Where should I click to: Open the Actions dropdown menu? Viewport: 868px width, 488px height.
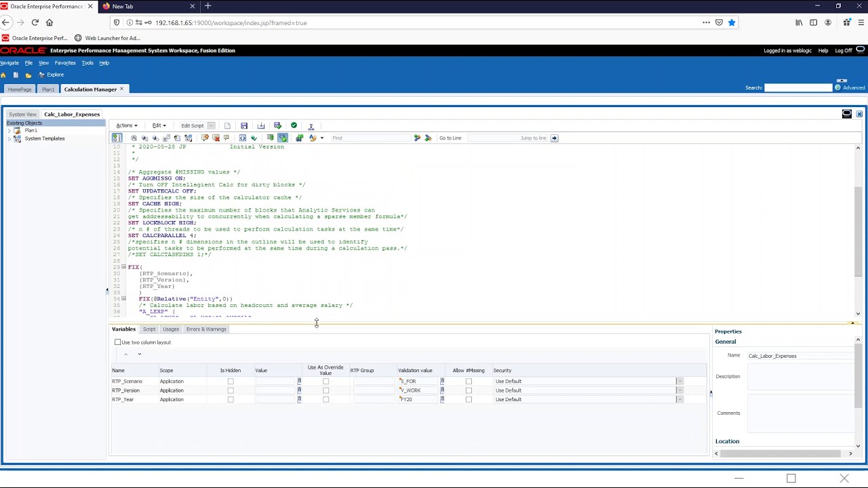pos(127,125)
